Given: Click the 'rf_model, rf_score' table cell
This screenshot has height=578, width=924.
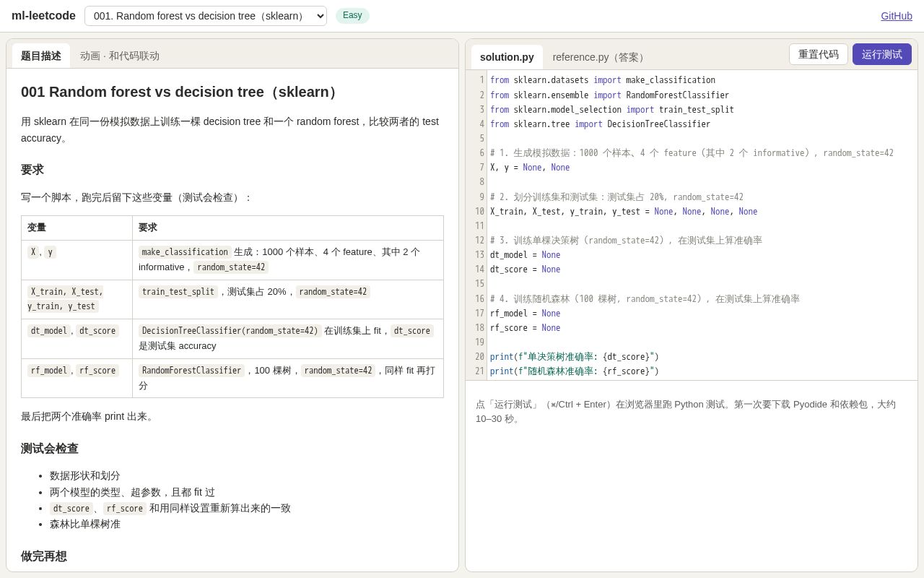Looking at the screenshot, I should pos(77,378).
